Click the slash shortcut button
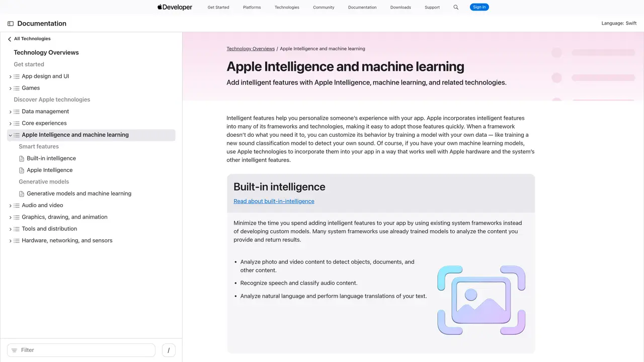644x362 pixels. (x=169, y=350)
